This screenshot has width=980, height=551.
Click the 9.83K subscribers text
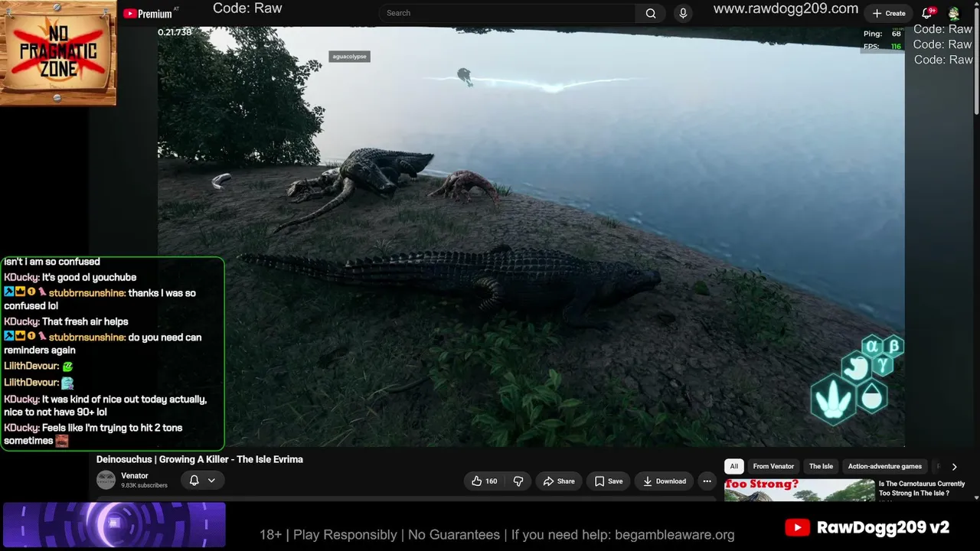pos(144,486)
